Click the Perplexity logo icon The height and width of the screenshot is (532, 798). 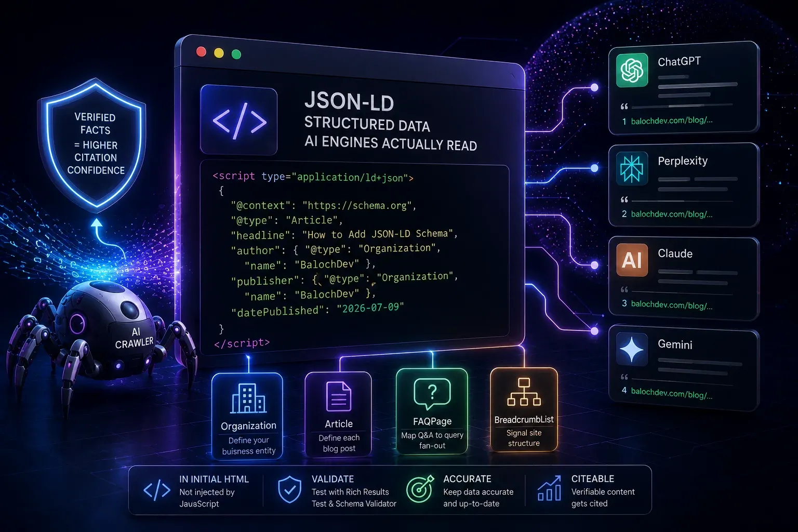click(x=632, y=169)
